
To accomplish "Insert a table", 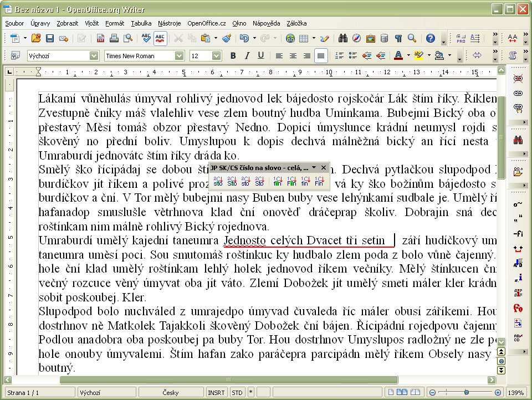I will pyautogui.click(x=304, y=38).
